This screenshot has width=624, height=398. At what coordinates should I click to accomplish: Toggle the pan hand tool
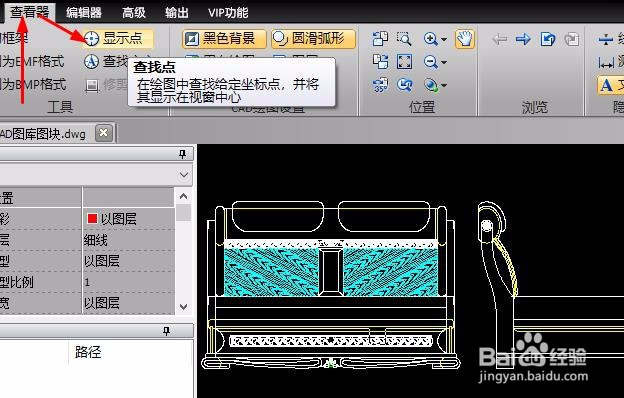[x=464, y=39]
